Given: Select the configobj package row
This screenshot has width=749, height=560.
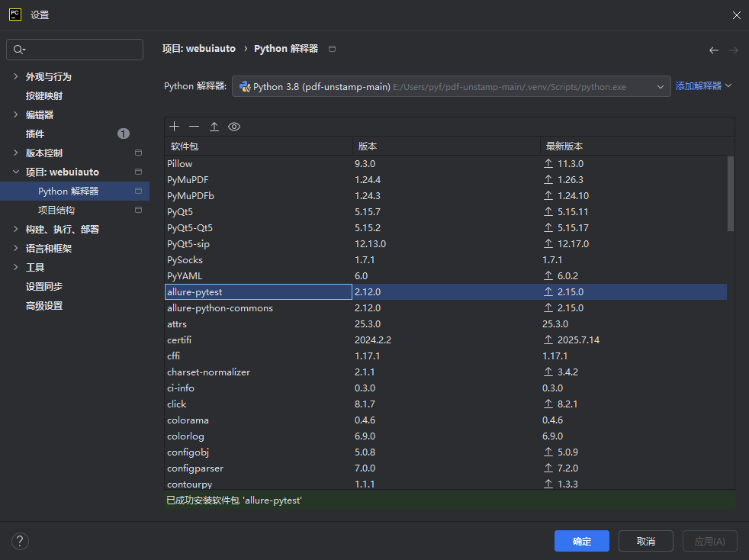Looking at the screenshot, I should 445,452.
